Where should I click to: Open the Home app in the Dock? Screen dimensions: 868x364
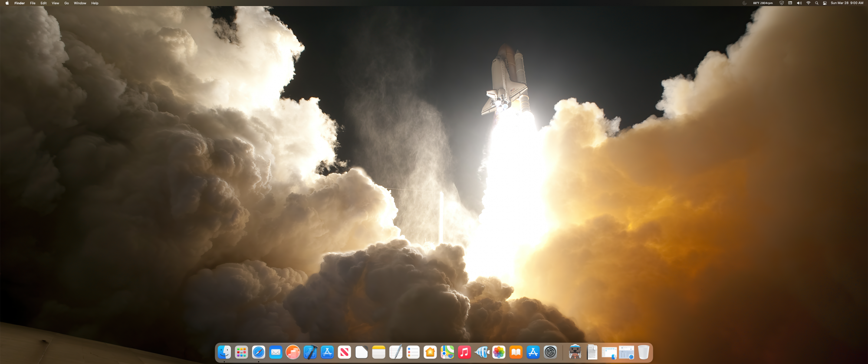pyautogui.click(x=430, y=352)
